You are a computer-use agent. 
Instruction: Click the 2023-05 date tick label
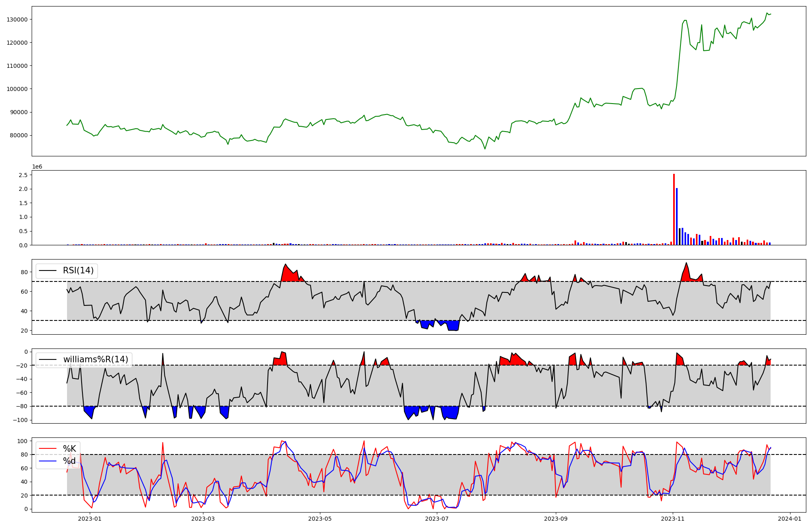(x=320, y=518)
